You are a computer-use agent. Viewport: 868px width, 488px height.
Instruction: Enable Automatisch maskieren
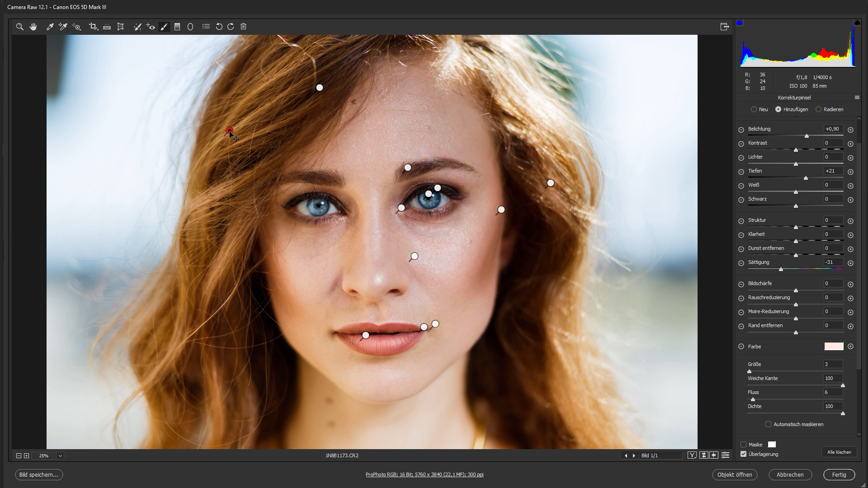point(769,424)
